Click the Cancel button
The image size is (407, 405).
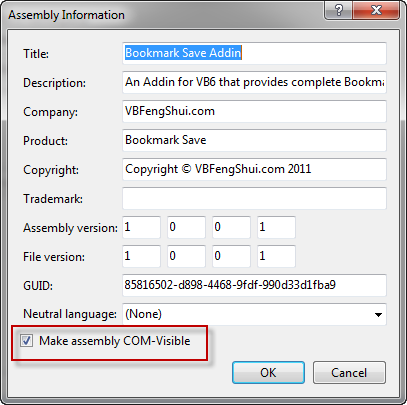pos(349,372)
